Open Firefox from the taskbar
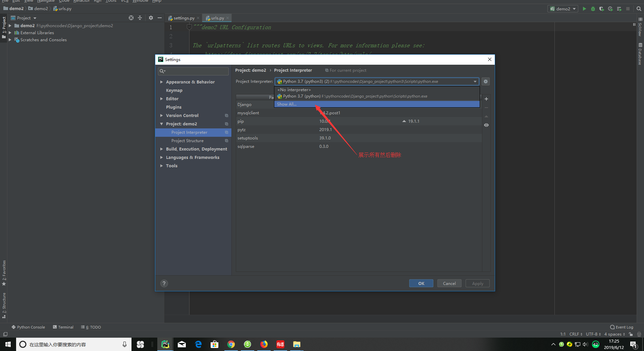This screenshot has height=351, width=644. pyautogui.click(x=264, y=344)
